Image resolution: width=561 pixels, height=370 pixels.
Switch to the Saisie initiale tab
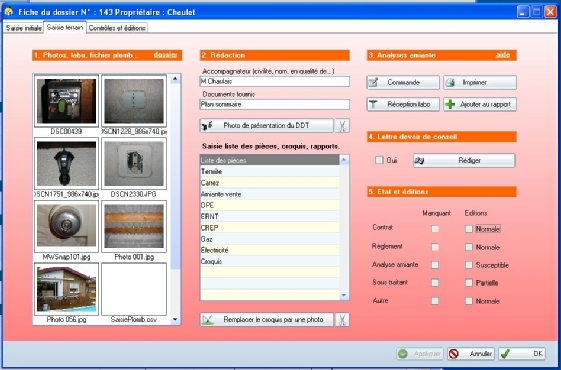(x=24, y=28)
